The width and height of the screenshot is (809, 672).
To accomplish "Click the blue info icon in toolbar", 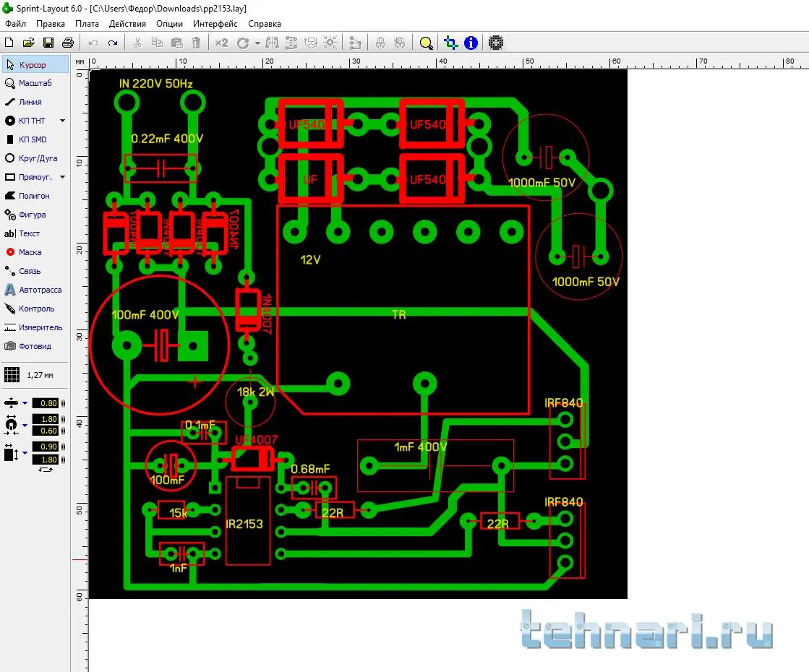I will [471, 43].
